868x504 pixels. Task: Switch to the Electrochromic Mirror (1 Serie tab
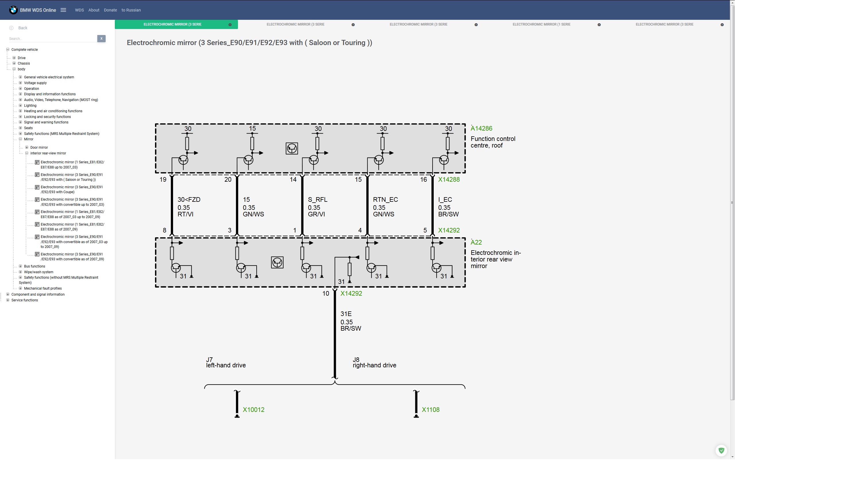point(541,24)
